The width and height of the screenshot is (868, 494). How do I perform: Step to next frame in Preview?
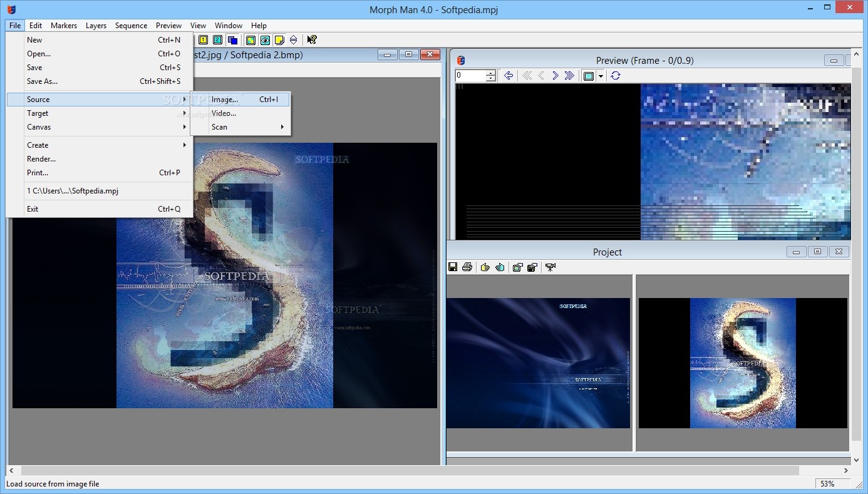(x=555, y=76)
